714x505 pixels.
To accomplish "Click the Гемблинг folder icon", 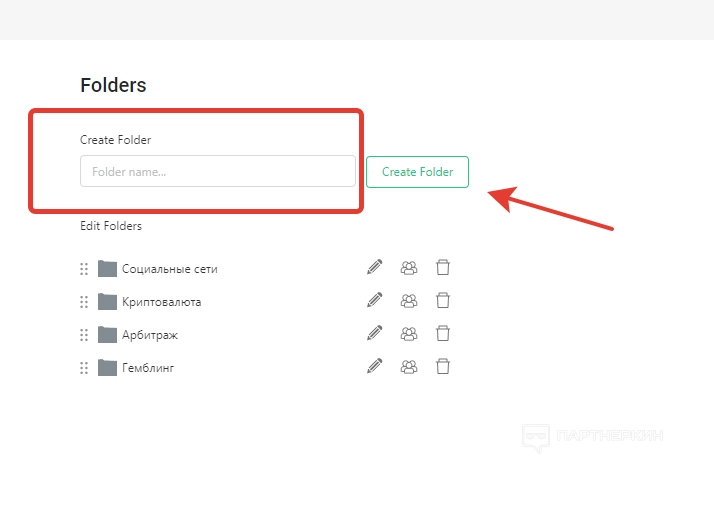I will coord(107,368).
